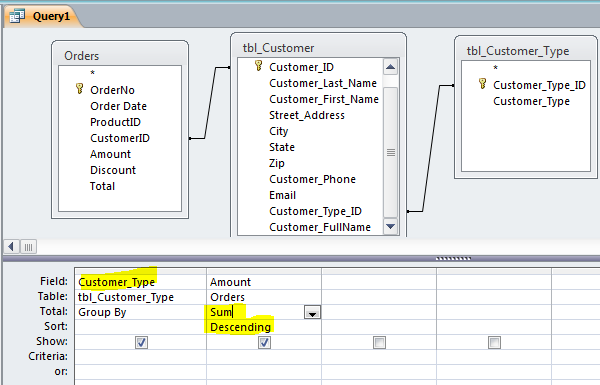Click the Orders Table cell in grid
Viewport: 600px width, 385px height.
click(264, 297)
